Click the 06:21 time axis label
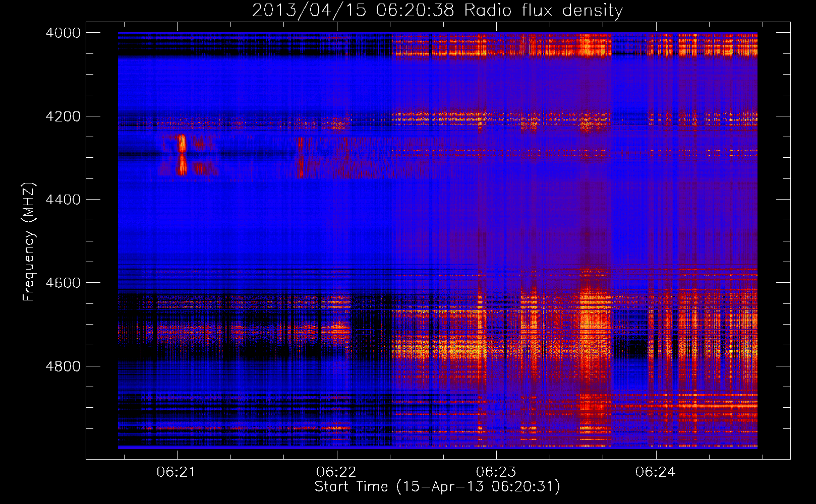Viewport: 816px width, 504px height. coord(176,472)
